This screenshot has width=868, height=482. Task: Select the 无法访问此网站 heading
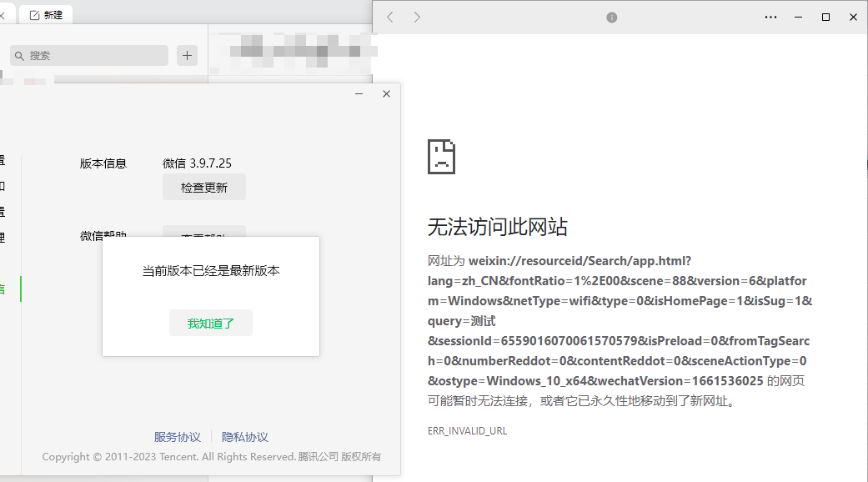(497, 227)
